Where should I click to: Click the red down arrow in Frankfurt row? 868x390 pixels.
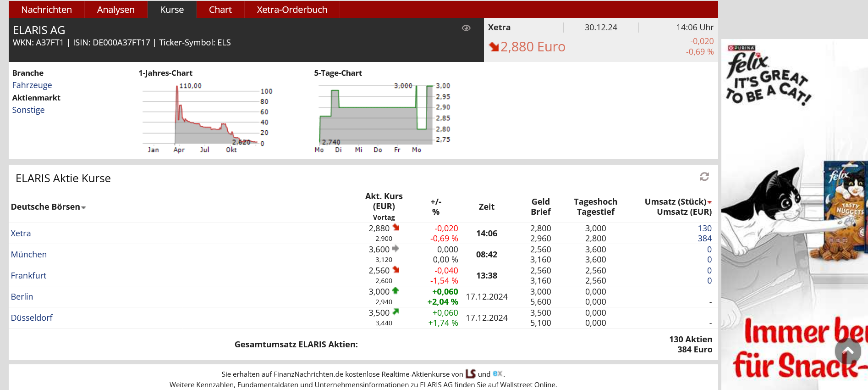pyautogui.click(x=396, y=270)
